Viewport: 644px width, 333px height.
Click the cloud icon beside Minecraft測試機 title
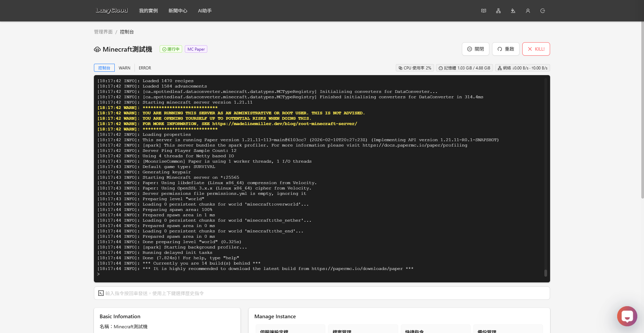97,49
